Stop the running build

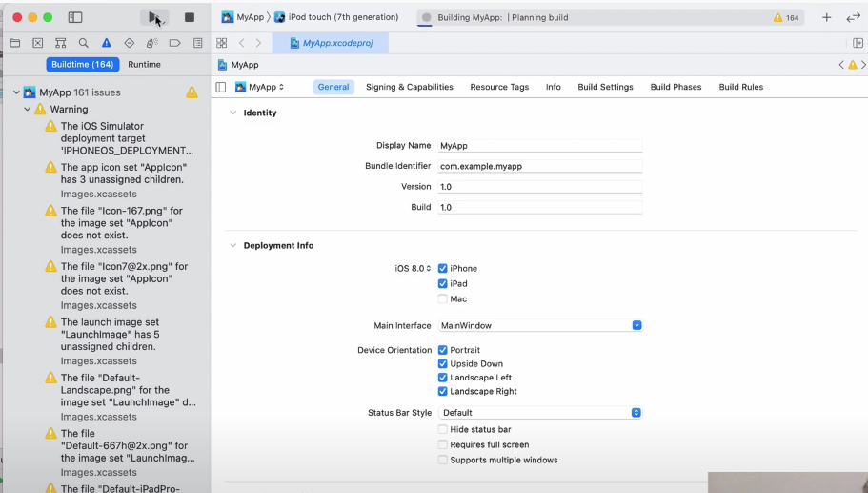pos(190,18)
